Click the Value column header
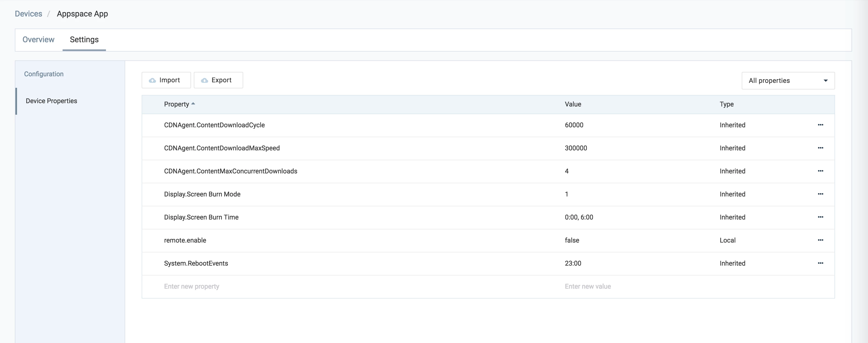 pos(573,104)
